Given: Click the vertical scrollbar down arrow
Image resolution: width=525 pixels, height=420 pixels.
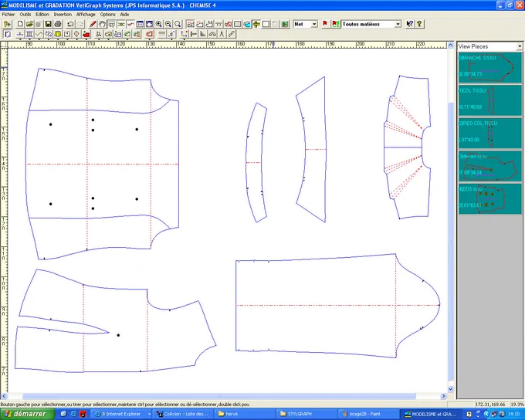Looking at the screenshot, I should click(x=450, y=389).
